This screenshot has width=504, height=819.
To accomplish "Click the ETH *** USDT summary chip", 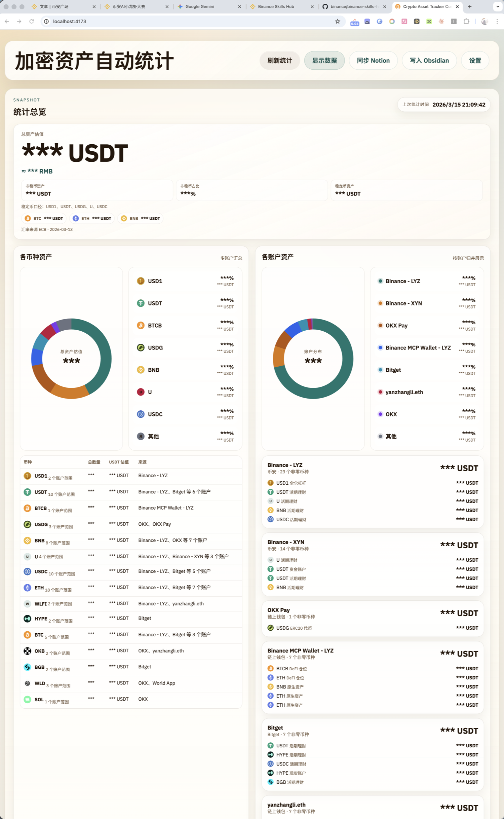I will [x=92, y=218].
